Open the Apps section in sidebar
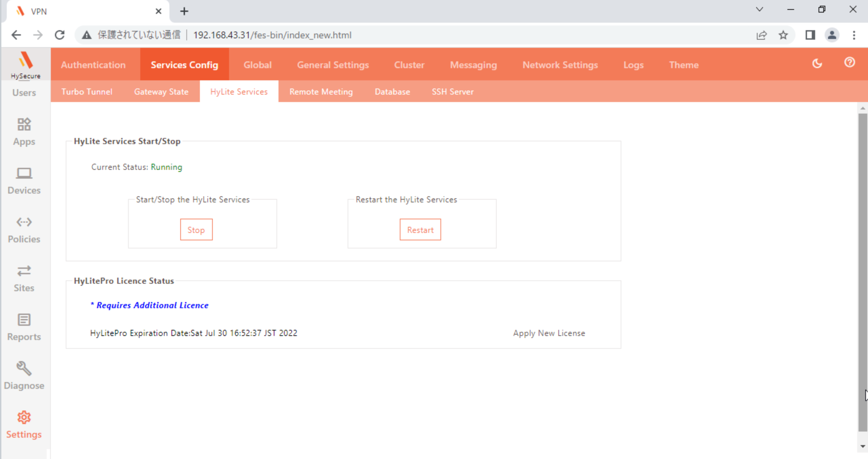The height and width of the screenshot is (459, 868). click(24, 132)
